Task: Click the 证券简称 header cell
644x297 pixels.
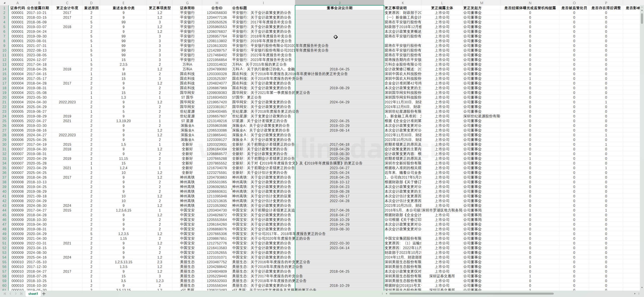Action: 187,8
